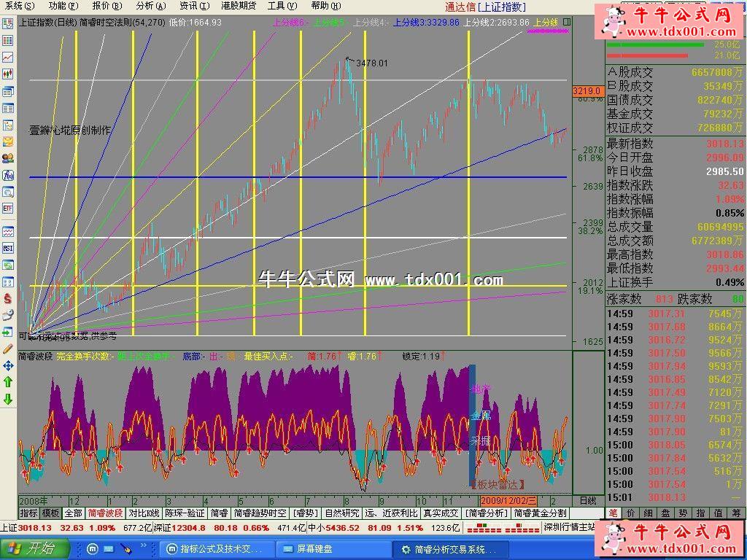This screenshot has height=560, width=747.
Task: Select the 势 tab in right panel
Action: point(683,513)
